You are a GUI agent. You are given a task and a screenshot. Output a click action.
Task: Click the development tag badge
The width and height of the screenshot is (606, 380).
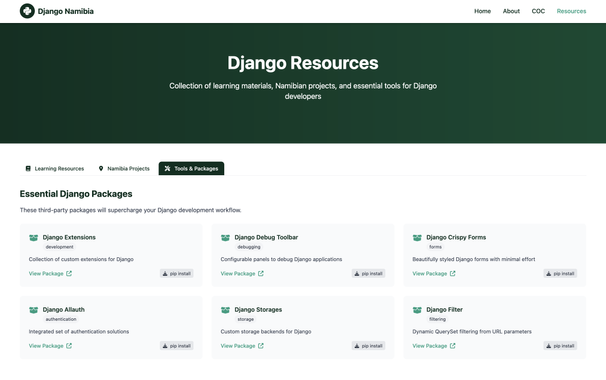tap(59, 247)
